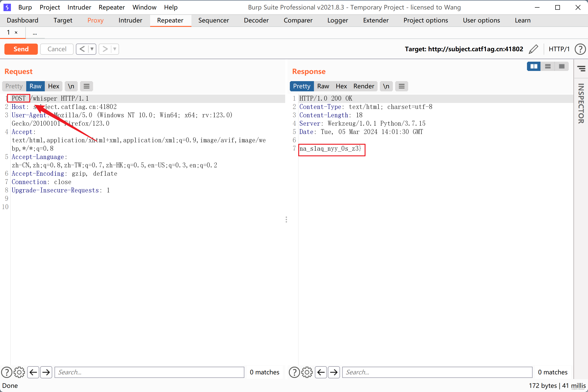The width and height of the screenshot is (588, 392).
Task: Open the Project menu in menu bar
Action: [x=50, y=7]
